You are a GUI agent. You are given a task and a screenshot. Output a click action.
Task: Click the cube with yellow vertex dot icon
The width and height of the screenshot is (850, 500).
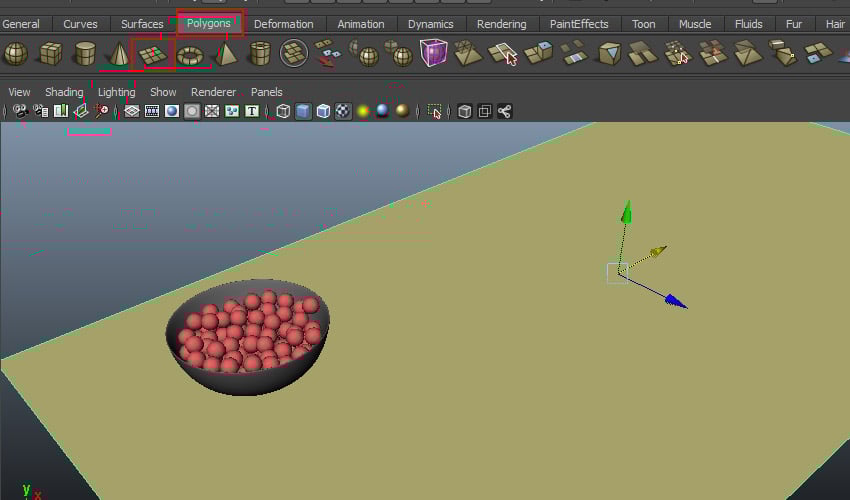(x=782, y=53)
